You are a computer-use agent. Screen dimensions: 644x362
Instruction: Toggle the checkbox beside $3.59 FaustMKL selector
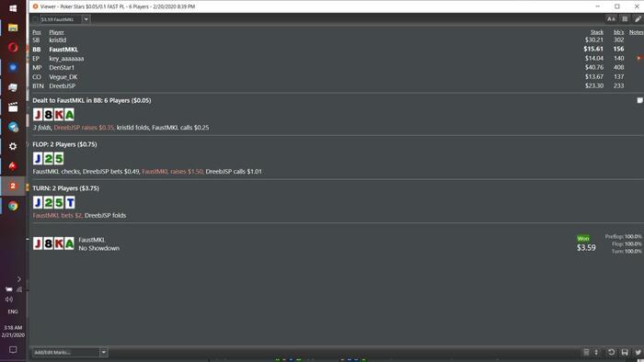tap(35, 19)
